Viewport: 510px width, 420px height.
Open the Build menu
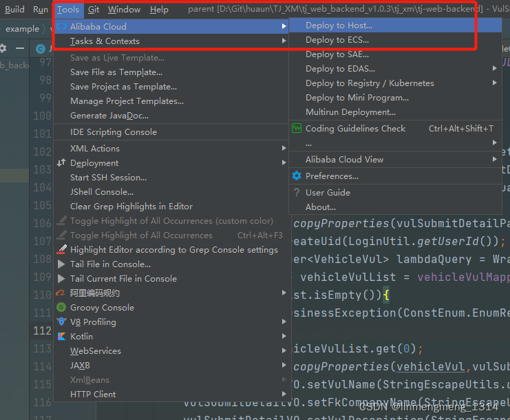click(14, 10)
